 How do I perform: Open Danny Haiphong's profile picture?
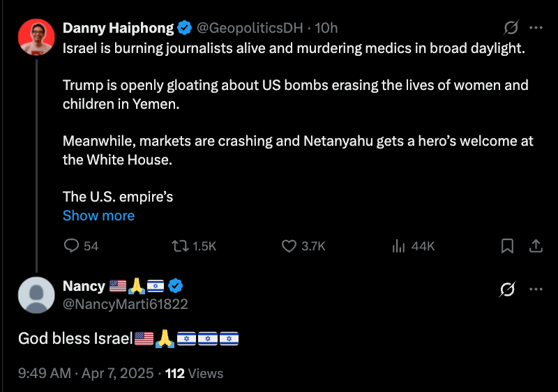(x=36, y=38)
